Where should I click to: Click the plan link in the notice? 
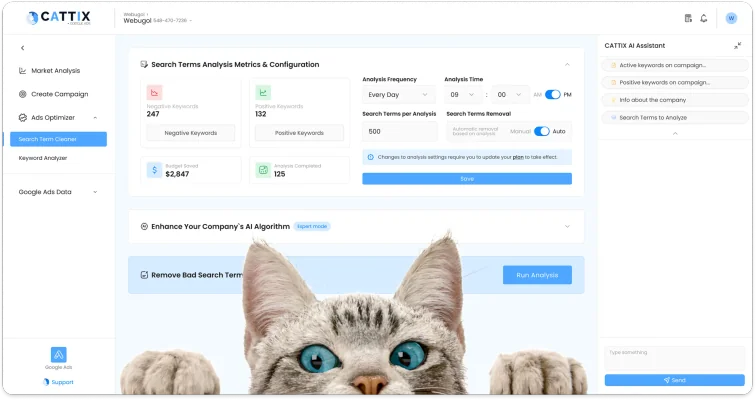pyautogui.click(x=519, y=157)
